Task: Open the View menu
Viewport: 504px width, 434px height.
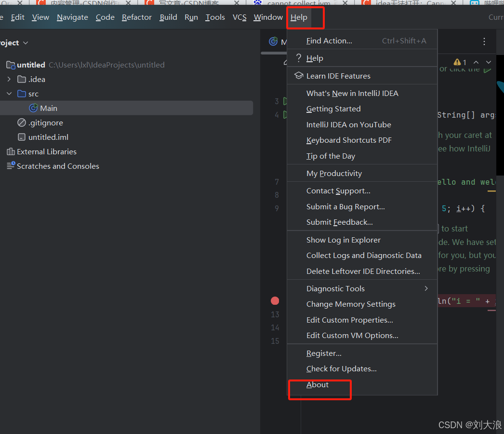Action: click(40, 17)
